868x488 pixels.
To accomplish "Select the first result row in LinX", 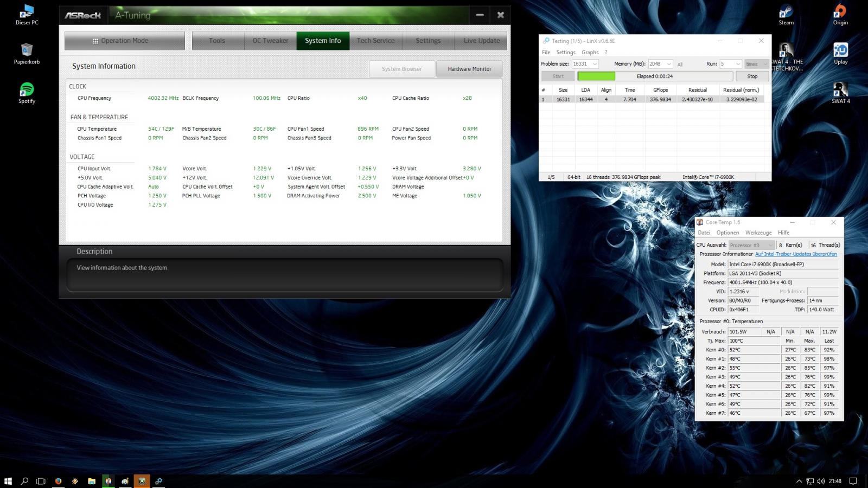I will pos(653,99).
